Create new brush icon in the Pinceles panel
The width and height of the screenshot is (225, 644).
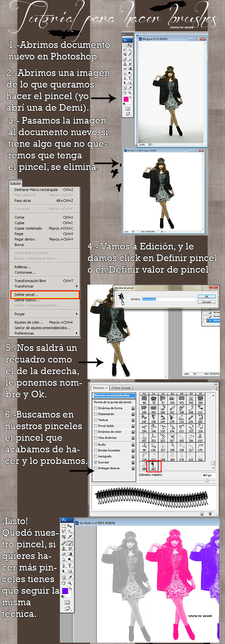tap(202, 514)
